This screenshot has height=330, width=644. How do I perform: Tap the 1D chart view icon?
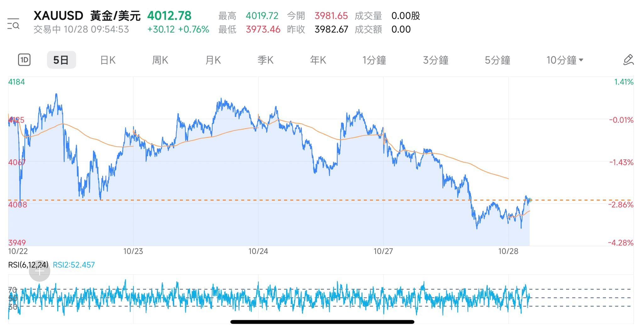coord(24,60)
